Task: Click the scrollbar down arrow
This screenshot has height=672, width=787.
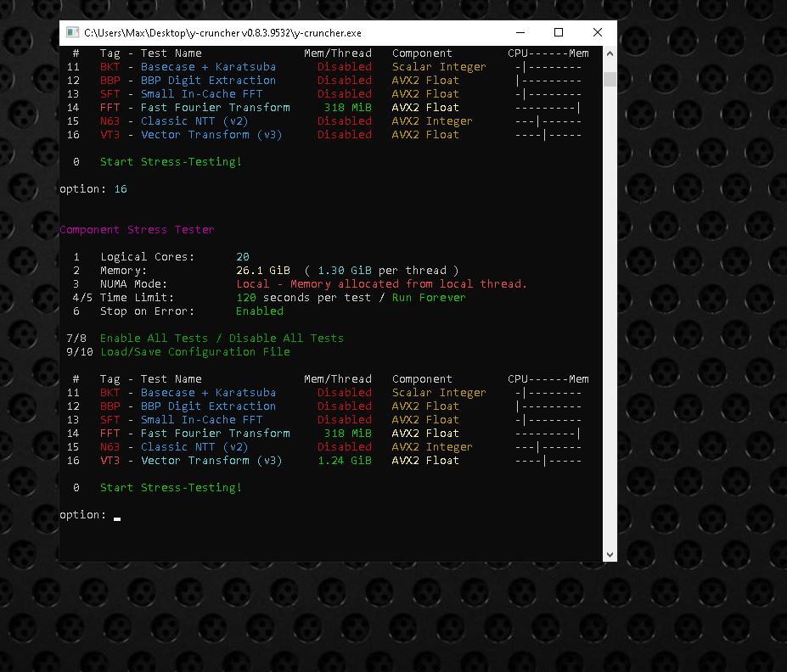Action: click(610, 555)
